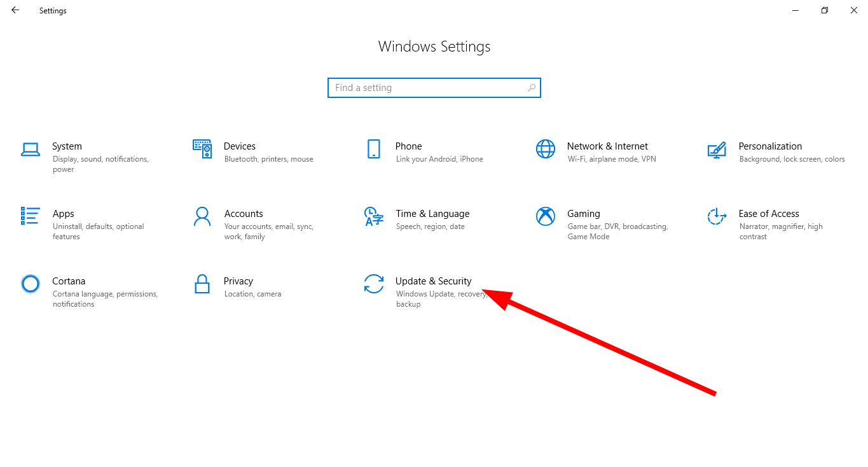The width and height of the screenshot is (868, 467).
Task: Click 'Display, sound, notifications, power' description
Action: point(100,164)
